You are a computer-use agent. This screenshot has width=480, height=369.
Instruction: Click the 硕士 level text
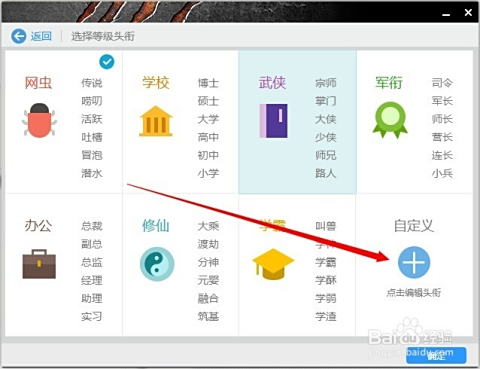(208, 101)
